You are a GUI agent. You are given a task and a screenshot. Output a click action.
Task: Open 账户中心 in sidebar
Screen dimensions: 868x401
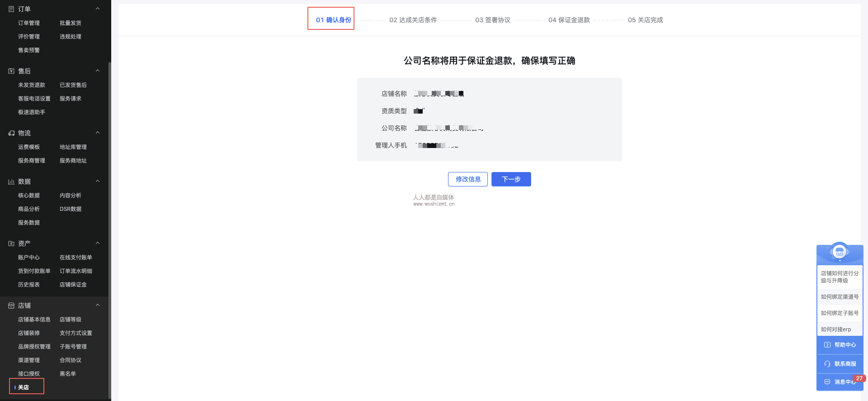coord(29,258)
